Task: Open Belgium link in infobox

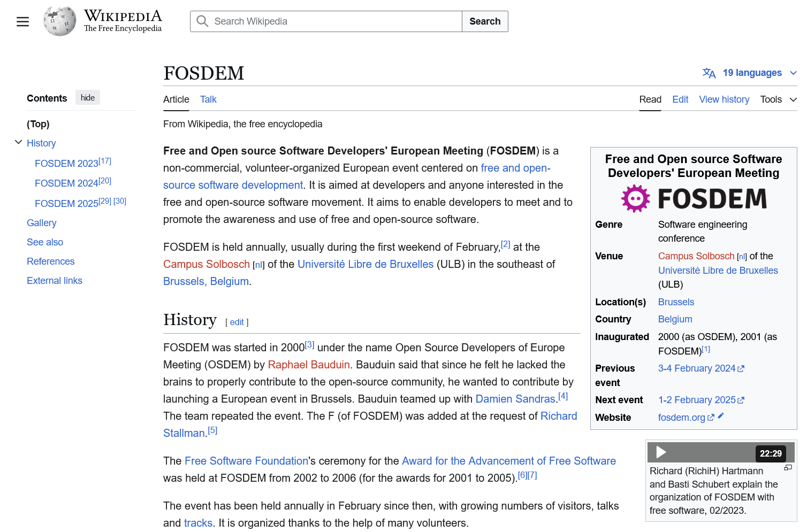Action: pos(675,319)
